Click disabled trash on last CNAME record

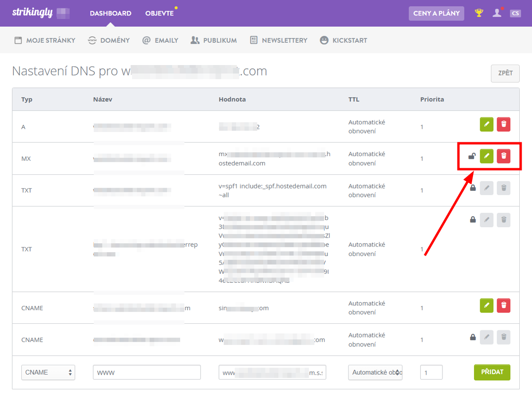tap(504, 337)
